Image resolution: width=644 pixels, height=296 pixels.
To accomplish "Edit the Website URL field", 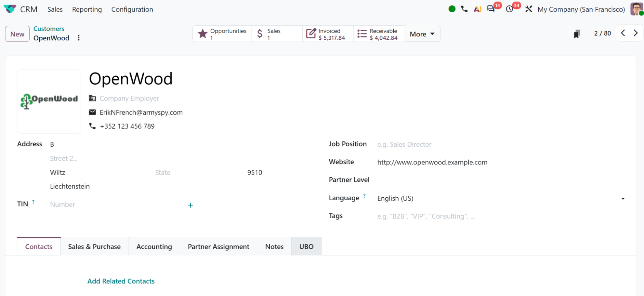I will click(501, 162).
